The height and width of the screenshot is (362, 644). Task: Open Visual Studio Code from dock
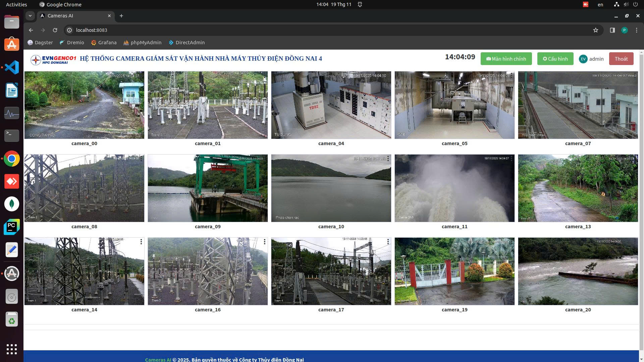[x=12, y=67]
